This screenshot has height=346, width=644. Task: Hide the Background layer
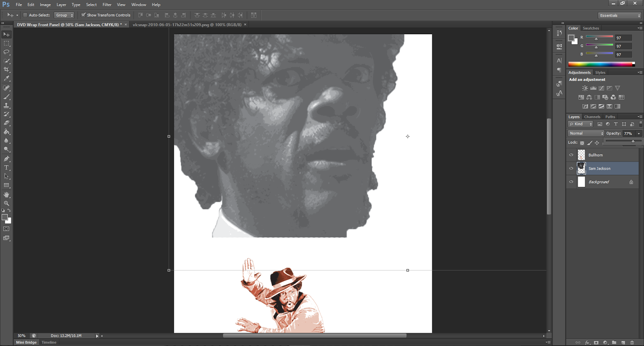point(571,182)
